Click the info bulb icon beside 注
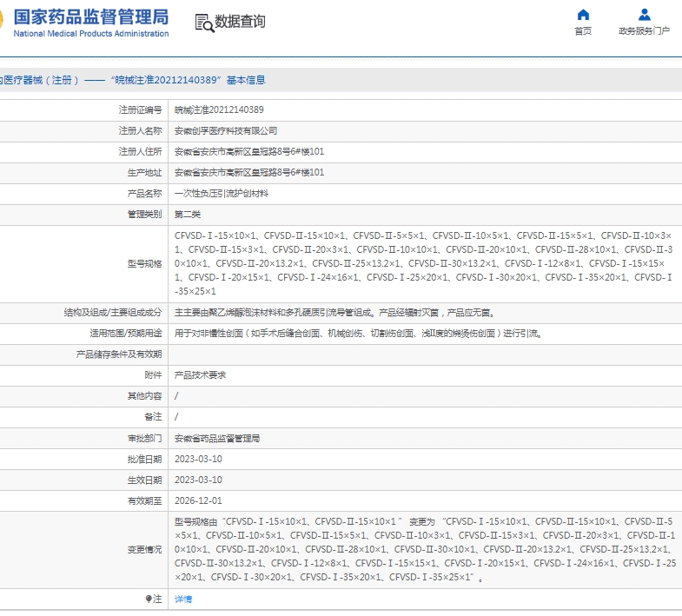This screenshot has height=616, width=682. 149,599
